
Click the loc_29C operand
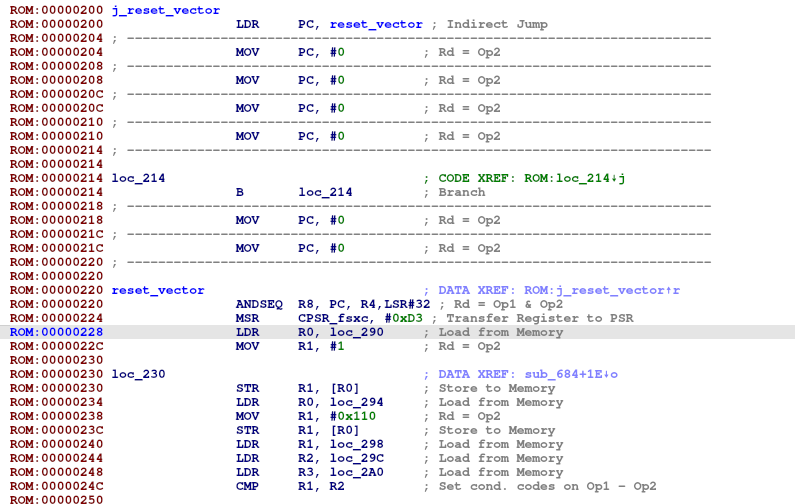point(356,458)
